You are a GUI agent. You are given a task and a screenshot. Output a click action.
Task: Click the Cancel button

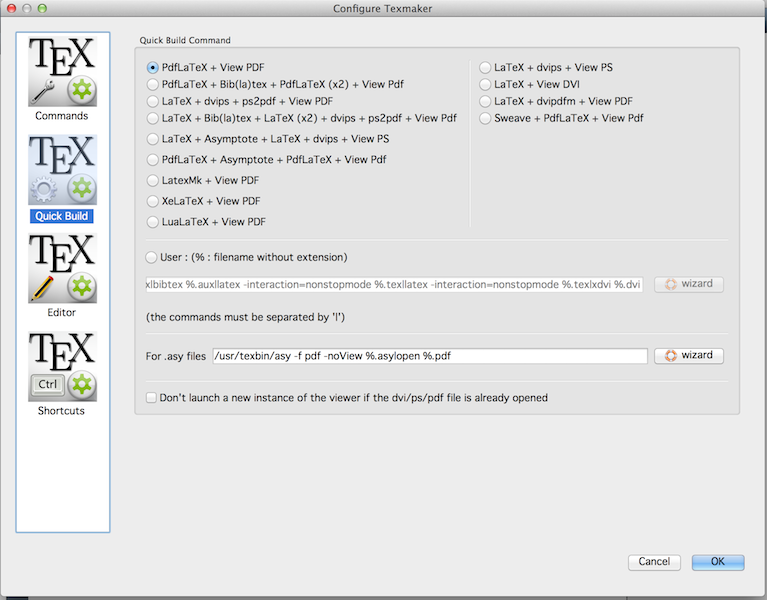(x=654, y=562)
